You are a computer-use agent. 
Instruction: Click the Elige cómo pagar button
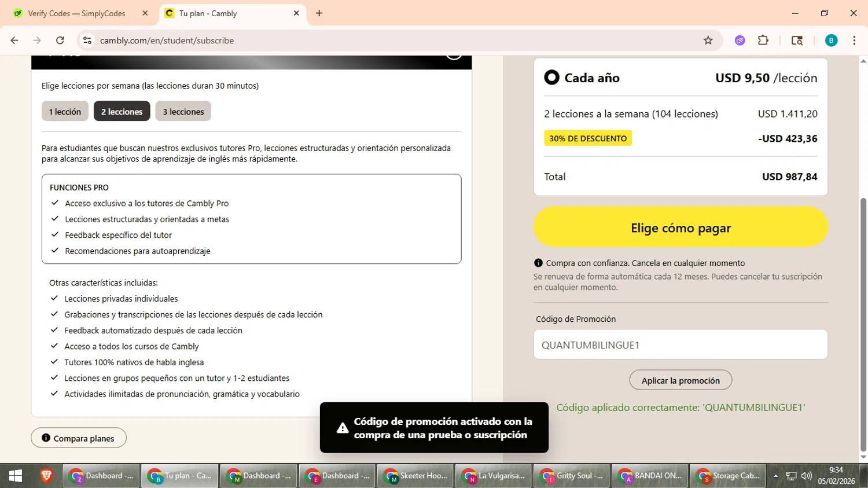pos(681,227)
